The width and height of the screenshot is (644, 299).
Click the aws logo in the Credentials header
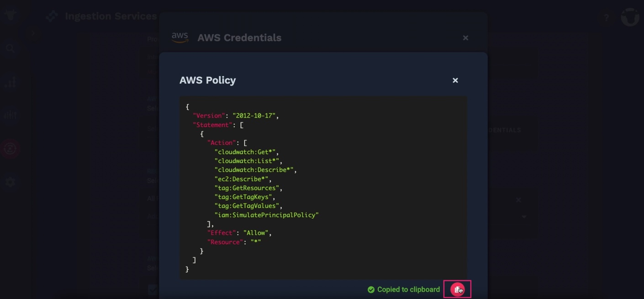pos(180,37)
